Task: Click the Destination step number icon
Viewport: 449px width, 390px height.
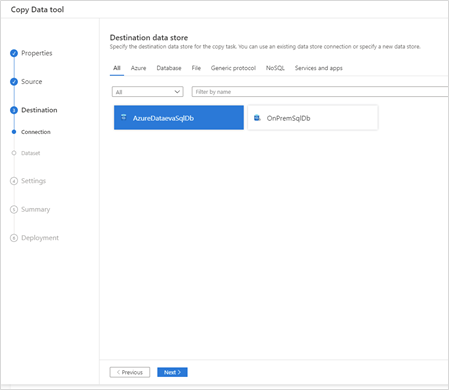Action: [x=14, y=110]
